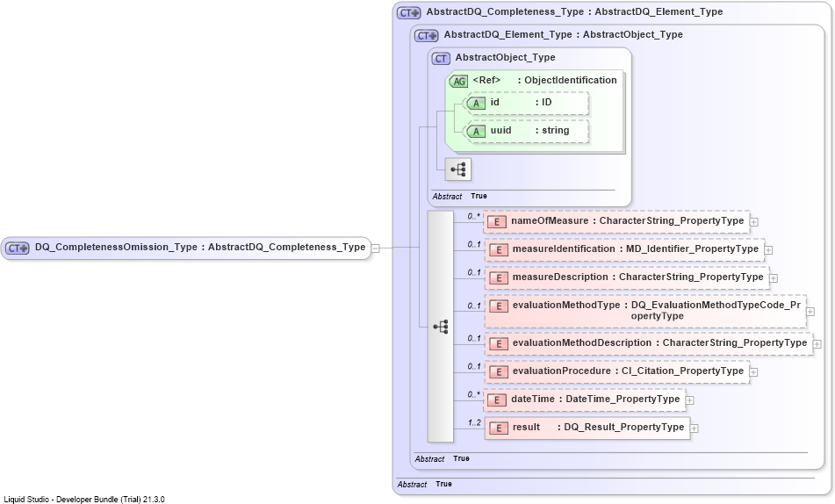Screen dimensions: 835x504
Task: Collapse the DQ_CompletenessOmission_Type node
Action: 376,248
